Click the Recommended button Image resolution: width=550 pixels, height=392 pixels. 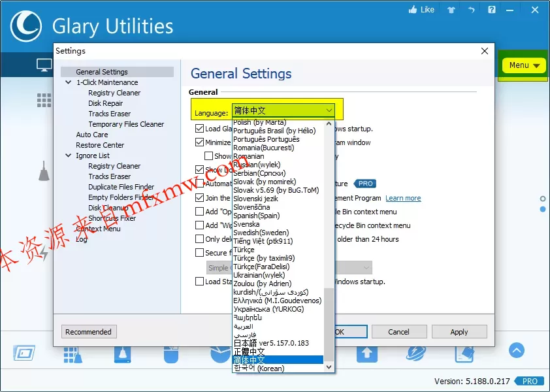(x=89, y=332)
